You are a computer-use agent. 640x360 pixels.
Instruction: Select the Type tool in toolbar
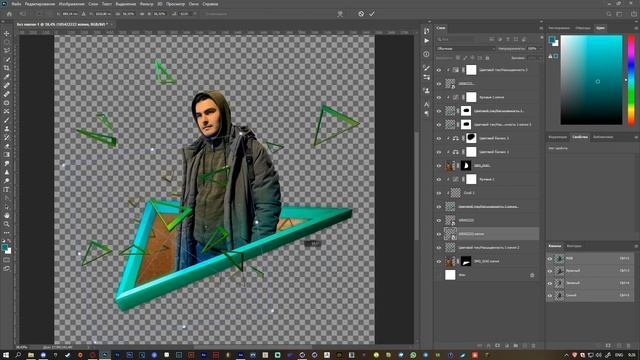7,189
